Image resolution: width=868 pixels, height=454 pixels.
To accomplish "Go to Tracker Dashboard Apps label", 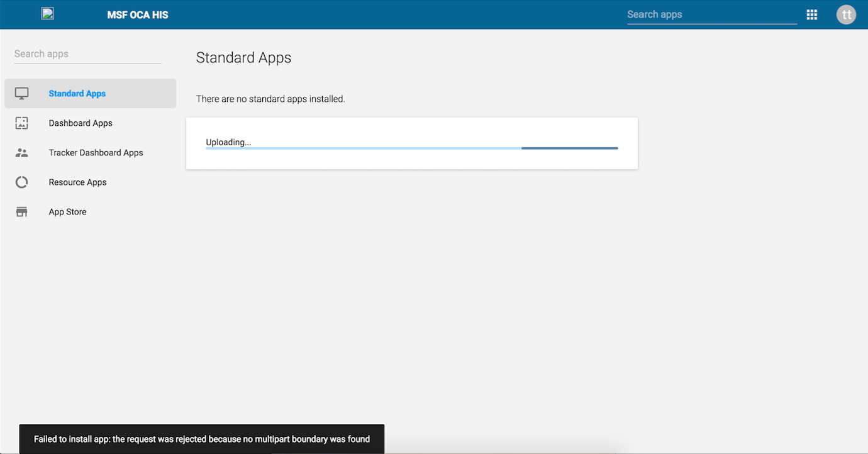I will coord(96,153).
